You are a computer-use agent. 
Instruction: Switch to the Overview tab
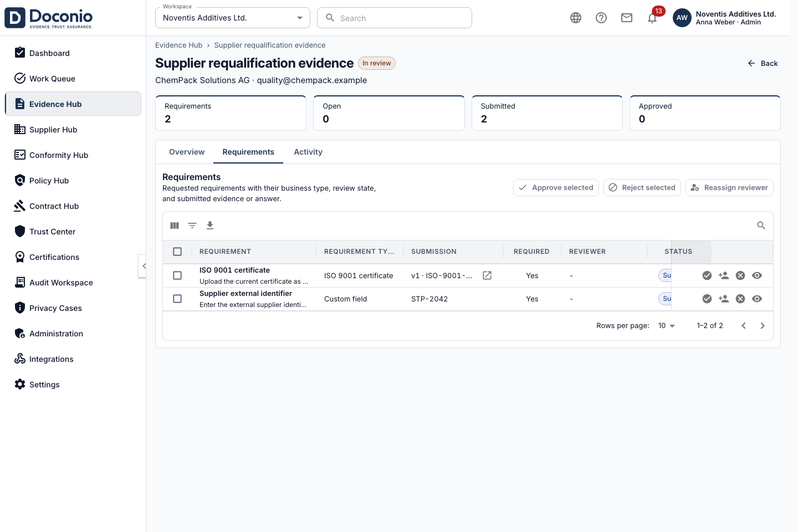187,152
